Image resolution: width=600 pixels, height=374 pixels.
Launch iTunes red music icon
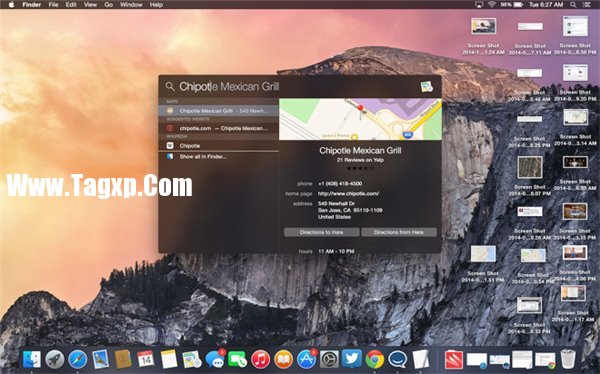(261, 359)
